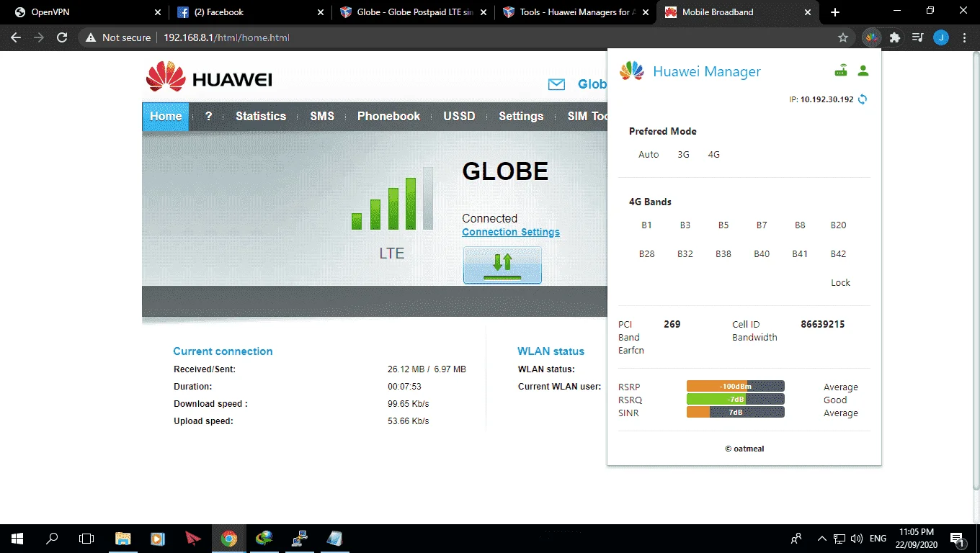The width and height of the screenshot is (980, 553).
Task: Click the Chrome icon on the taskbar
Action: coord(229,539)
